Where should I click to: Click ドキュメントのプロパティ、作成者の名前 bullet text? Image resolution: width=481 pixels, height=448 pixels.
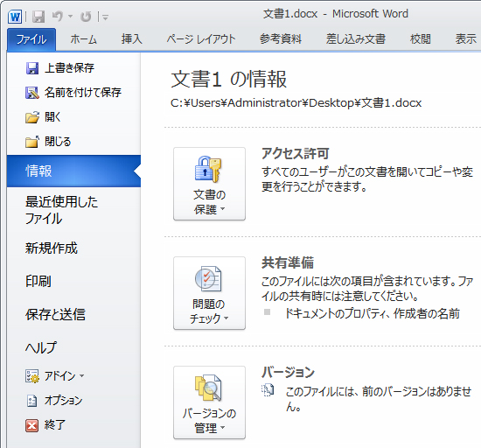[x=372, y=313]
